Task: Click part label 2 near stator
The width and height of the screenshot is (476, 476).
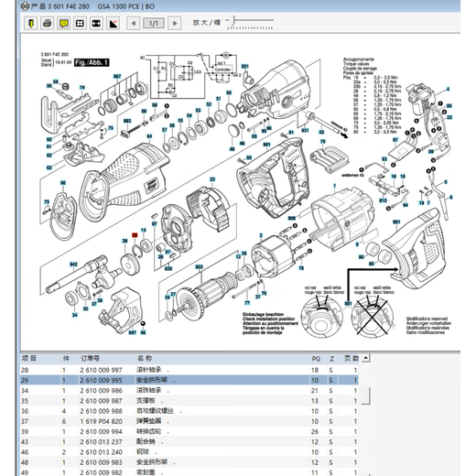Action: [261, 235]
